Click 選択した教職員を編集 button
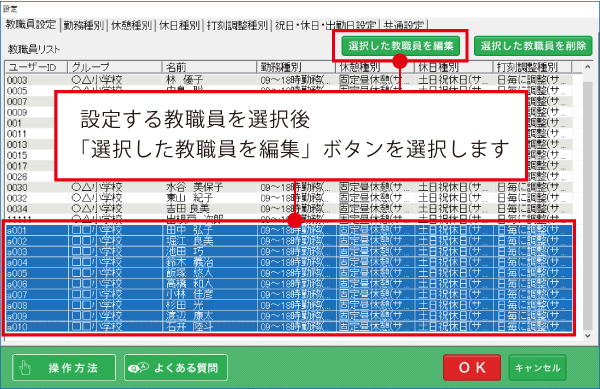Viewport: 600px width, 389px height. pyautogui.click(x=401, y=46)
